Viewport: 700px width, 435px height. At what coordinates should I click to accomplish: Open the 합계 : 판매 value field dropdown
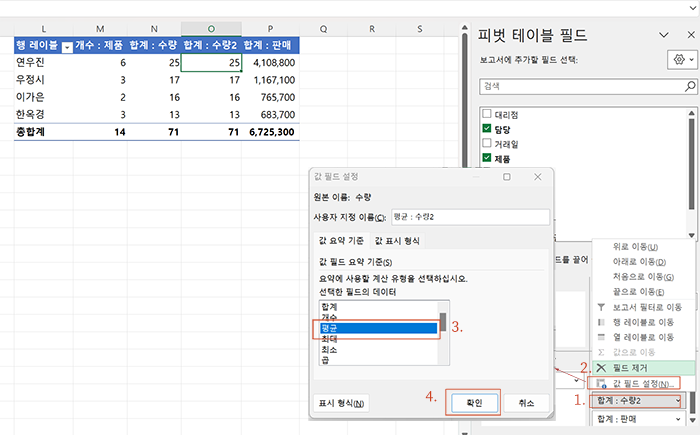click(x=677, y=419)
